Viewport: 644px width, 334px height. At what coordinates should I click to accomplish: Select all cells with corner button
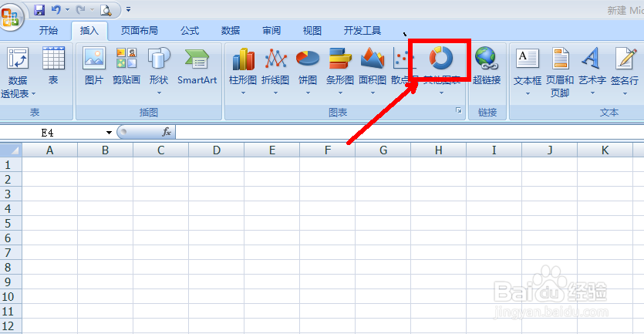(10, 150)
